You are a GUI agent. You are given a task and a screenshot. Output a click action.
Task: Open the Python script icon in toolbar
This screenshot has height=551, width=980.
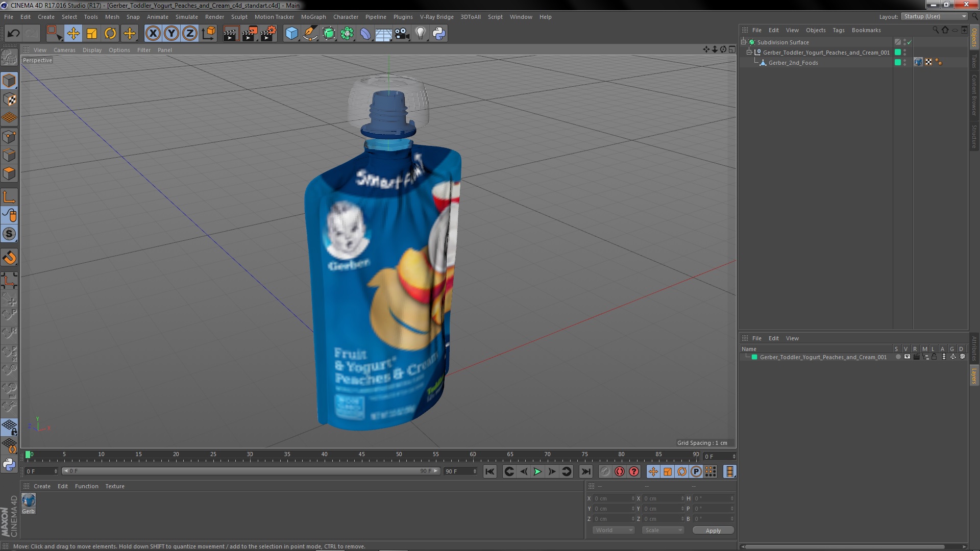(439, 34)
